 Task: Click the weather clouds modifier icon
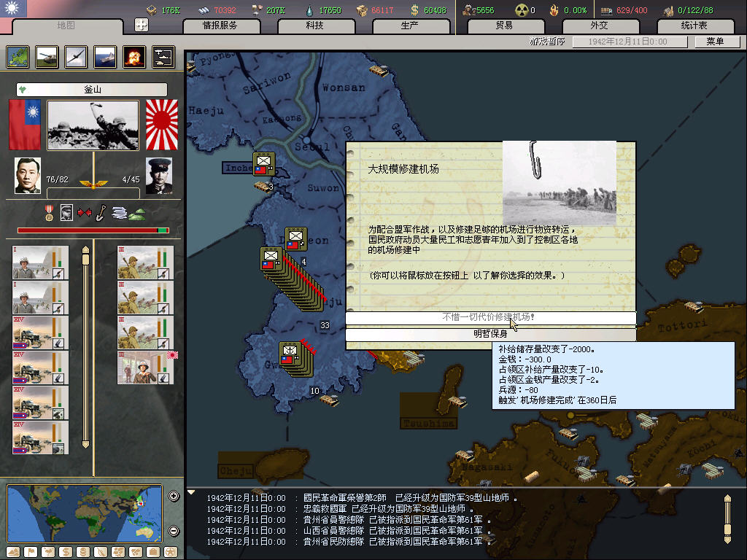[119, 213]
